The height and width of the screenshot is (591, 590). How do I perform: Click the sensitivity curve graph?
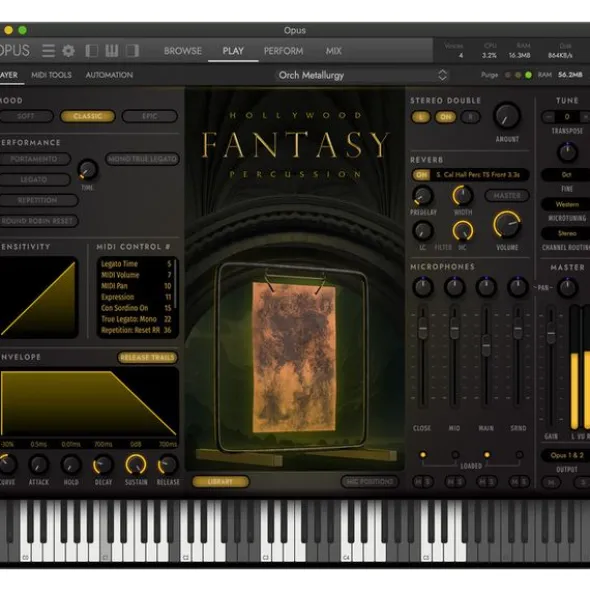coord(38,298)
